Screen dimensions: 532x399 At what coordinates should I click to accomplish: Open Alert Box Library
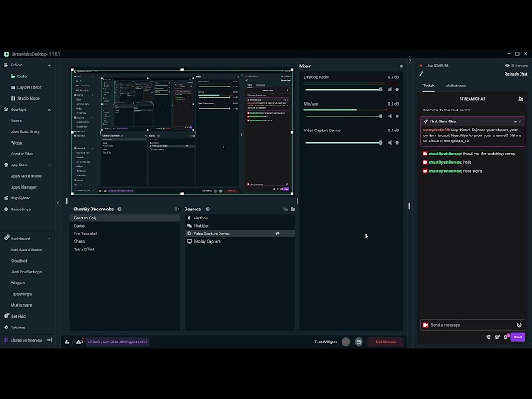(25, 131)
